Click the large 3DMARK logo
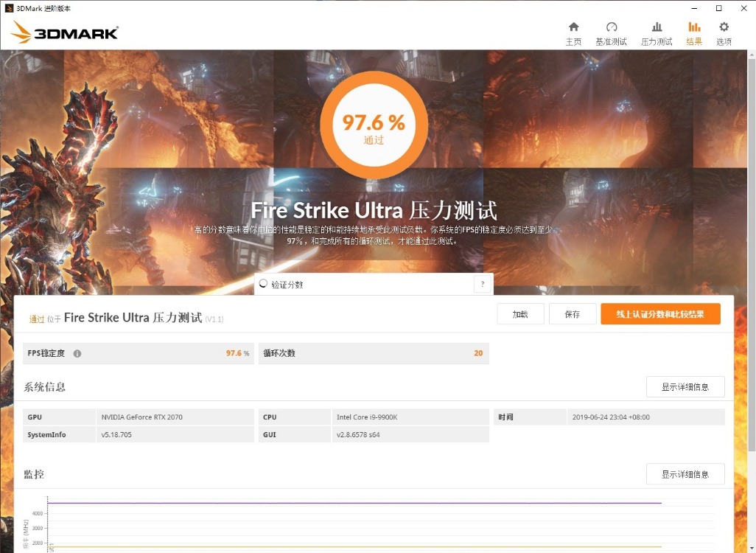The width and height of the screenshot is (756, 553). click(65, 31)
